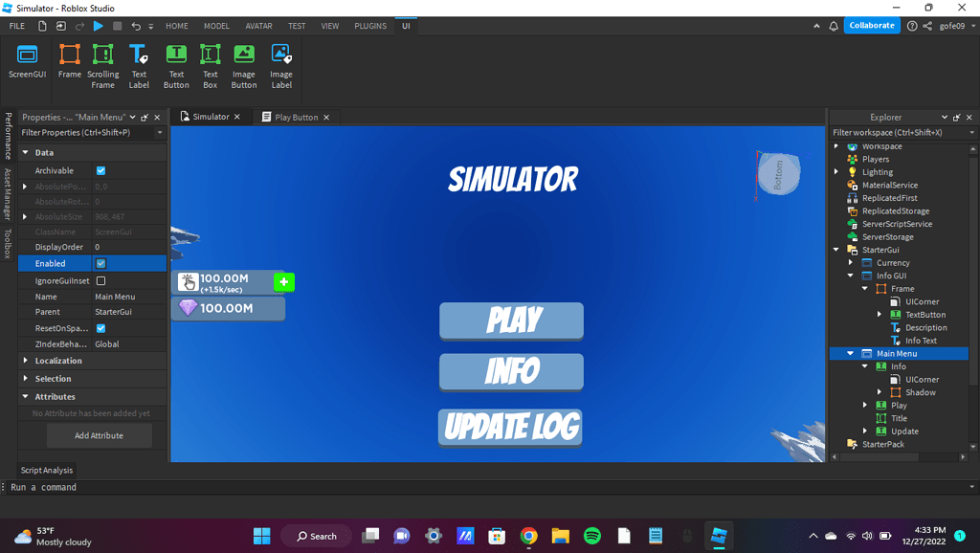The image size is (980, 553).
Task: Insert a Text Label element
Action: point(139,66)
